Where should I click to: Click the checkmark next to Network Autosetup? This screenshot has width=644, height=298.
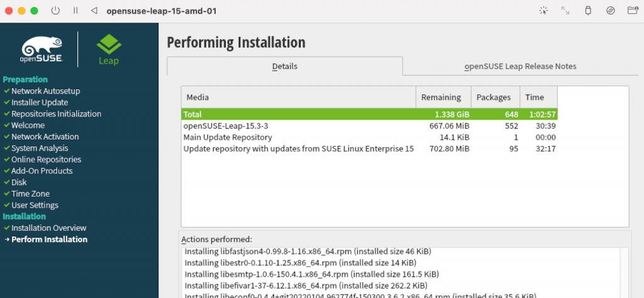pos(7,91)
